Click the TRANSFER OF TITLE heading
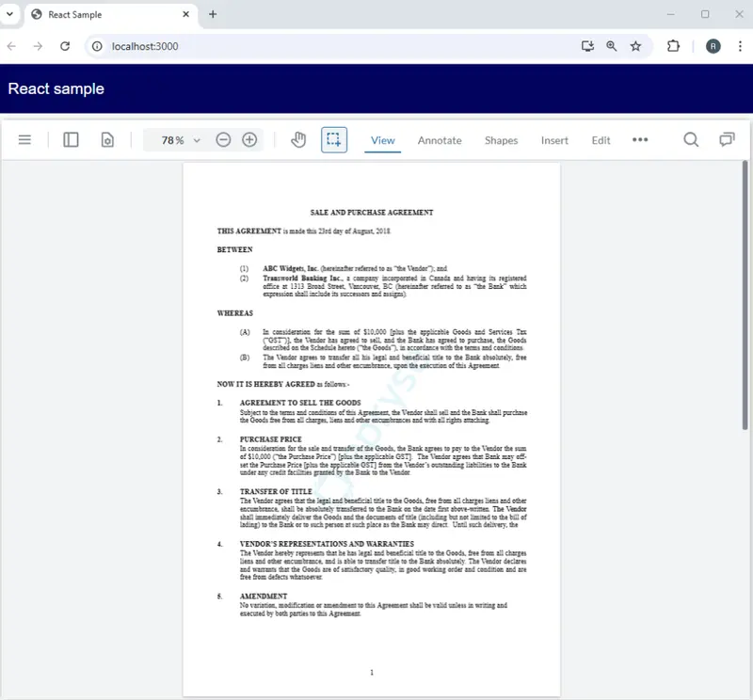 276,492
